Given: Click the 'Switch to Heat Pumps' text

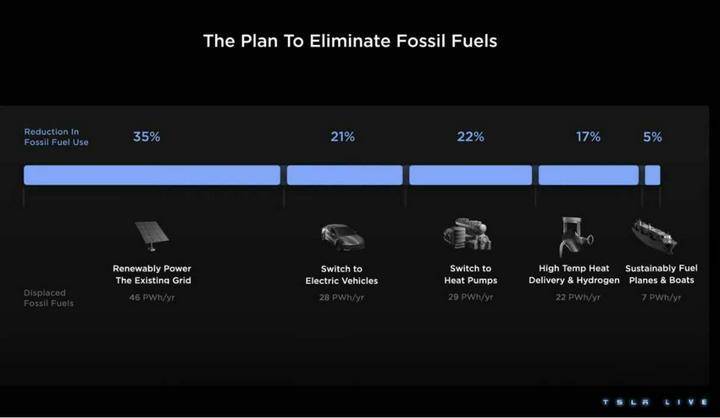Looking at the screenshot, I should click(x=471, y=274).
